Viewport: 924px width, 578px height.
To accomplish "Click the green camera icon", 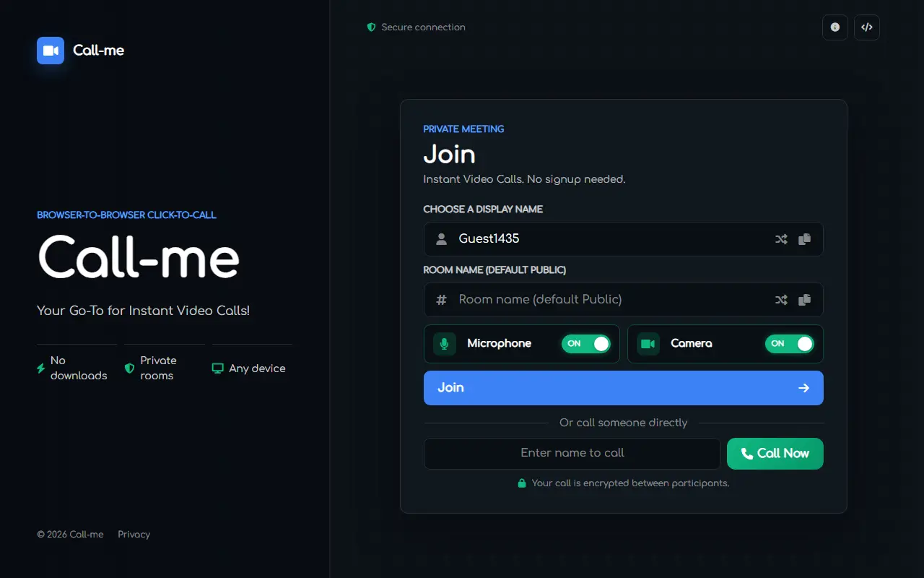I will click(648, 344).
